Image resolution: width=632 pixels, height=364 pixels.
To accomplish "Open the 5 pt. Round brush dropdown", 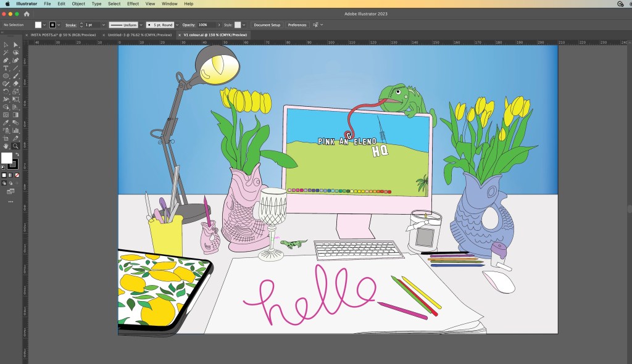I will tap(176, 25).
